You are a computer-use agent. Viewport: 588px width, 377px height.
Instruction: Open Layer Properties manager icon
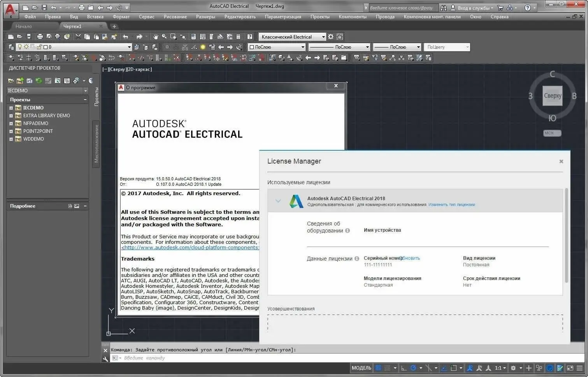(x=11, y=47)
